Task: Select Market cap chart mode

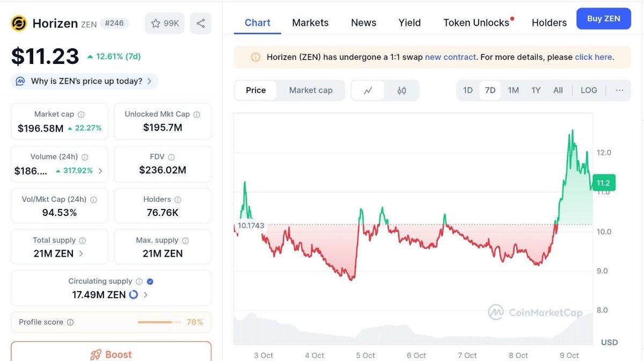Action: 311,90
